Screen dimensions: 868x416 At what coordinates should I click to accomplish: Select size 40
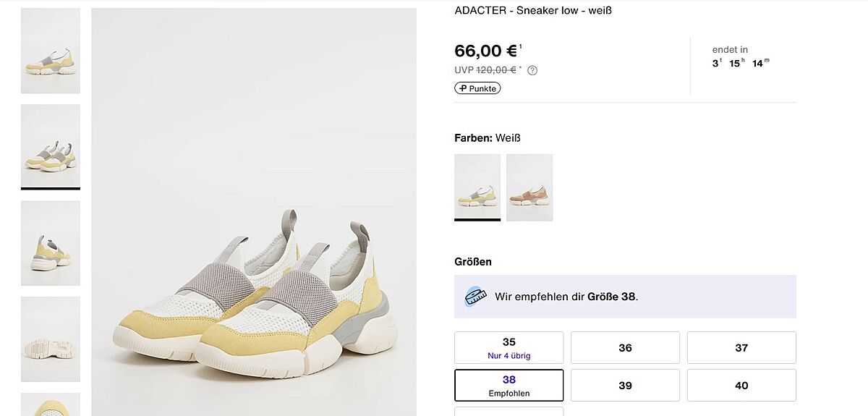pyautogui.click(x=741, y=385)
